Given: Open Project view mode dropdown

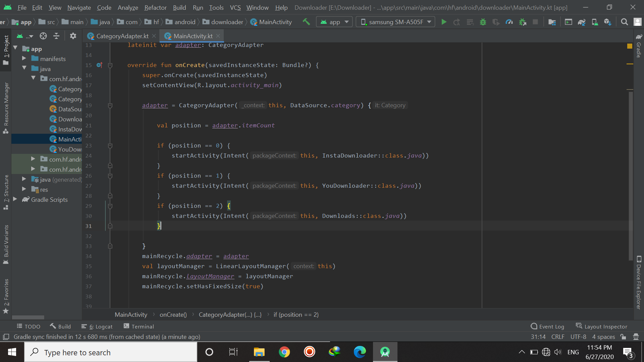Looking at the screenshot, I should (25, 36).
